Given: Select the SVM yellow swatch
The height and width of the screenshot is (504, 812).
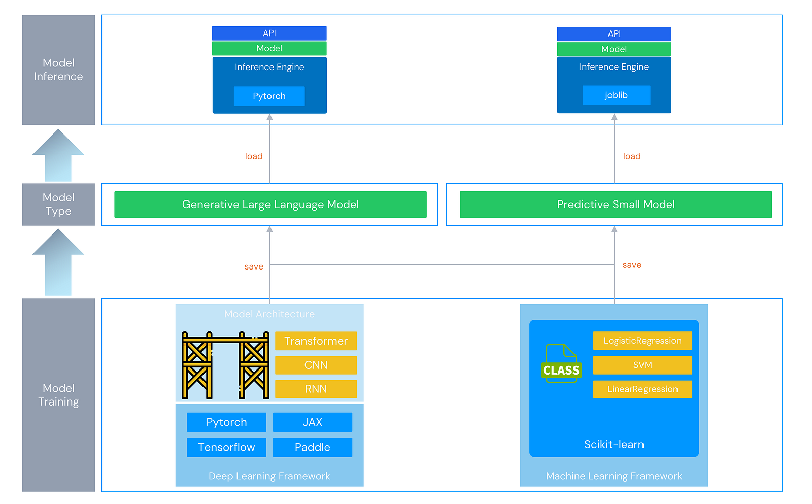Looking at the screenshot, I should click(642, 365).
